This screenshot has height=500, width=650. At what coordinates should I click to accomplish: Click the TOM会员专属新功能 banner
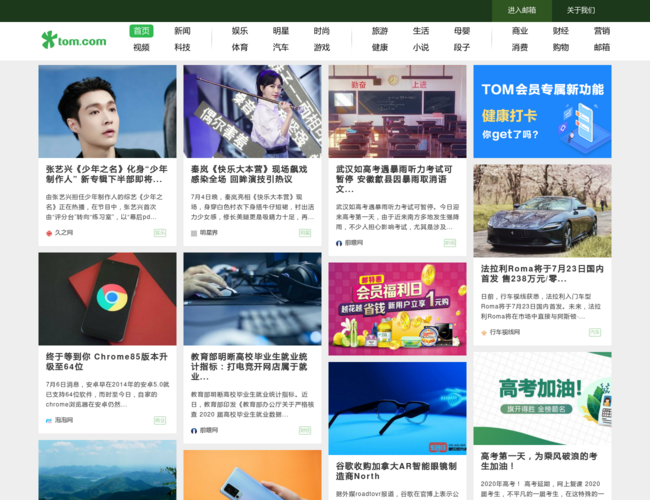point(542,111)
